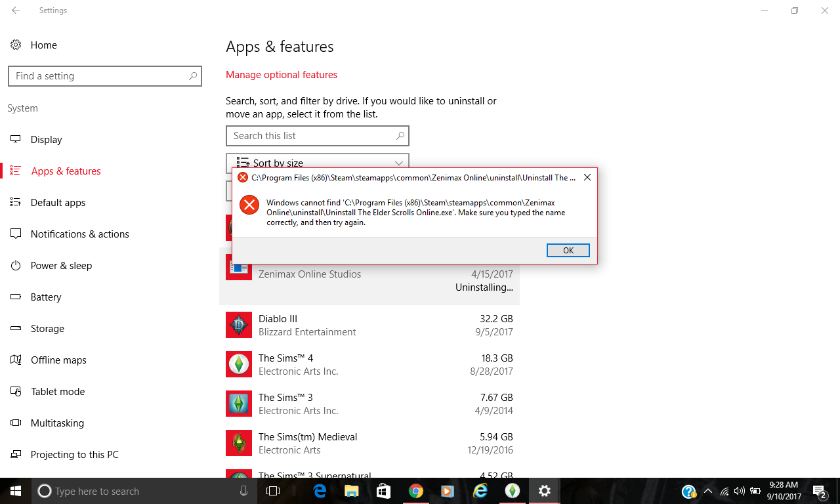Viewport: 840px width, 504px height.
Task: Open Display settings
Action: tap(46, 140)
